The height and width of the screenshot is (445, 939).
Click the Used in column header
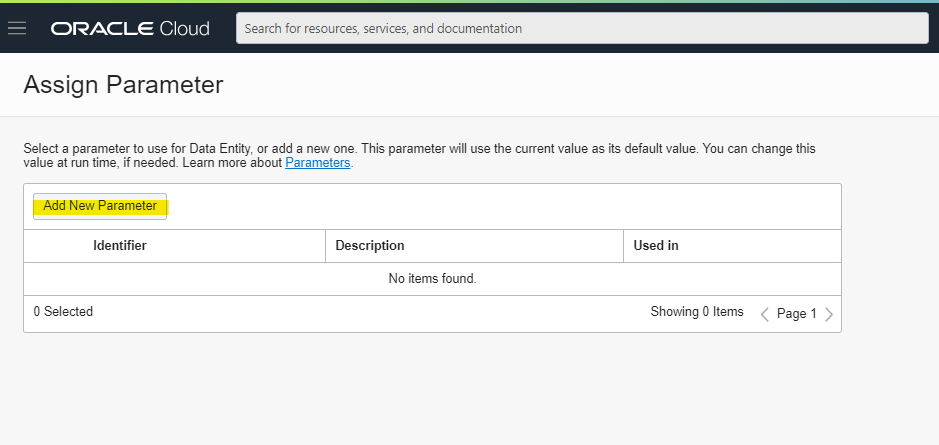[656, 246]
